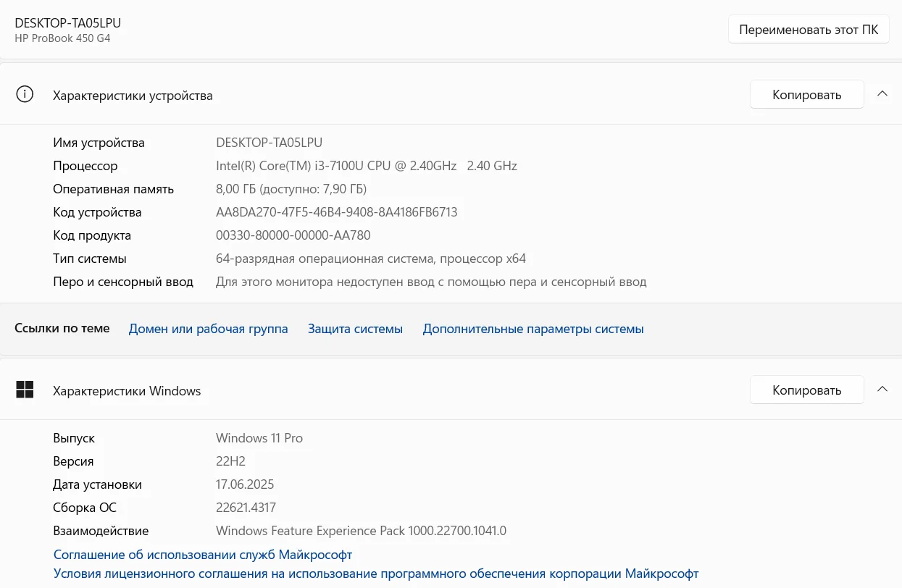Click the 22H2 version value
Image resolution: width=902 pixels, height=588 pixels.
tap(230, 461)
